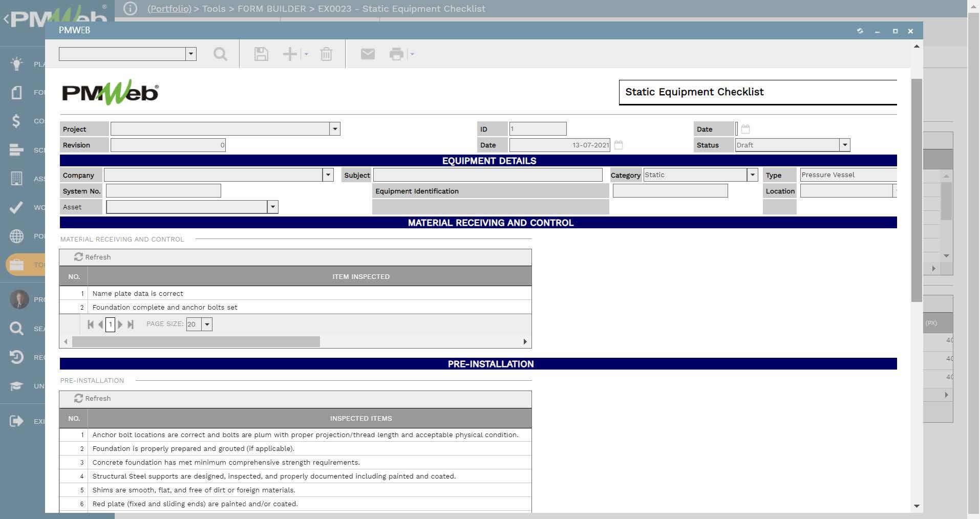Click the delete trash can icon
980x519 pixels.
[x=326, y=54]
